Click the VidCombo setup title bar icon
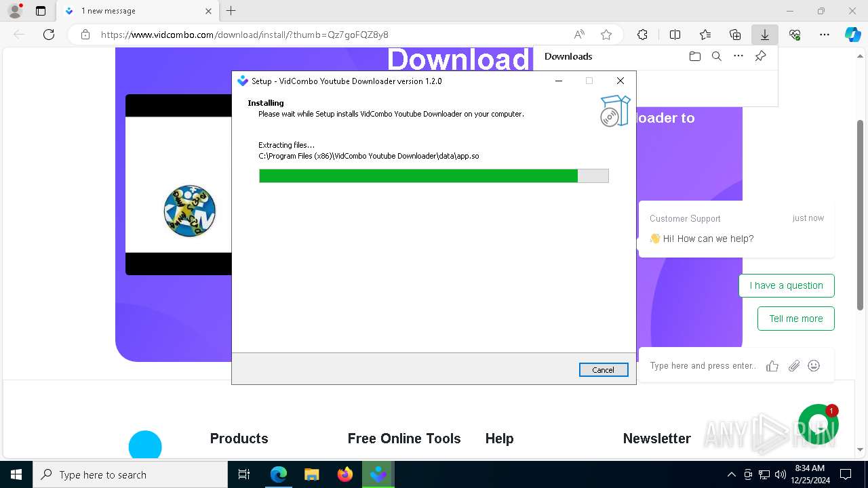This screenshot has width=868, height=488. pos(243,81)
